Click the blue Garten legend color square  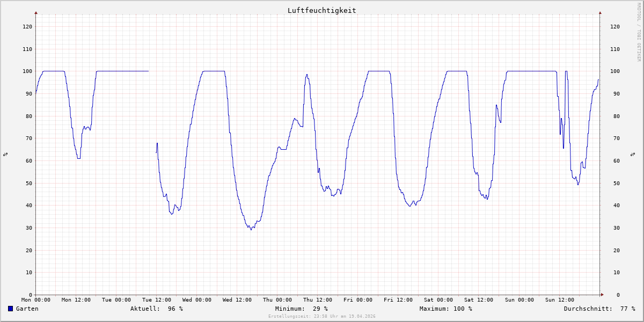pyautogui.click(x=10, y=309)
